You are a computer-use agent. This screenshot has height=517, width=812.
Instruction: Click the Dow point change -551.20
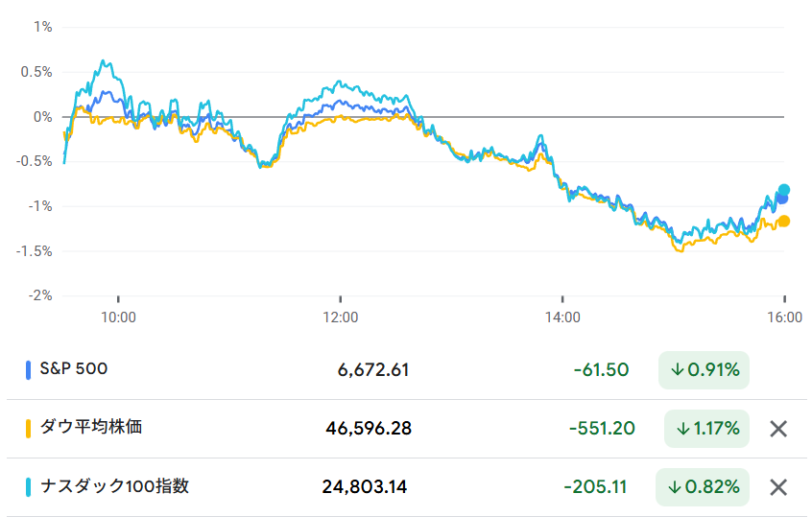pyautogui.click(x=602, y=429)
